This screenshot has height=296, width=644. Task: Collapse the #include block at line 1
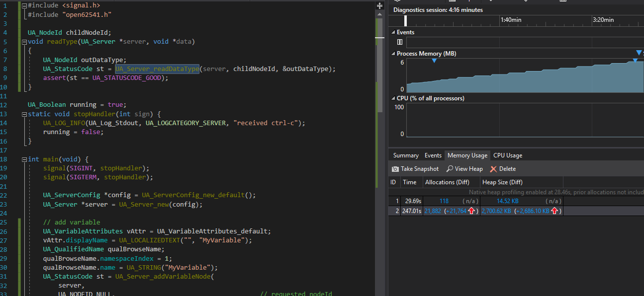[24, 5]
